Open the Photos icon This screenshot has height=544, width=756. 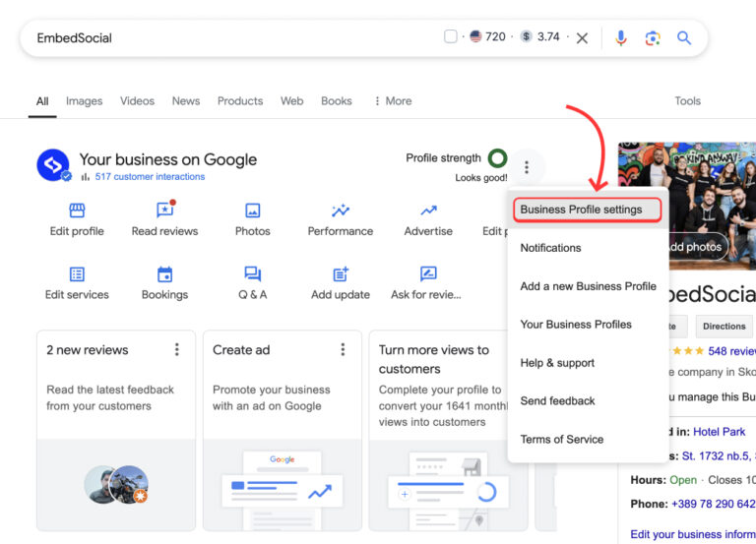point(253,211)
